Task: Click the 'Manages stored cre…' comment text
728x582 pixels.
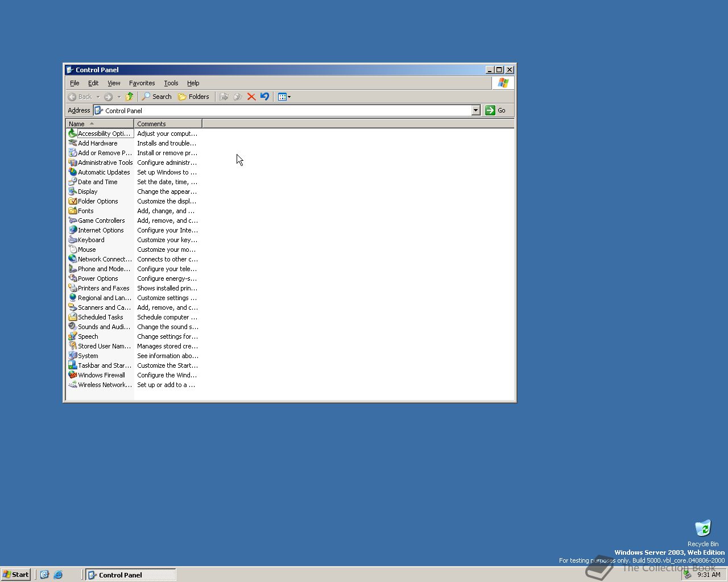Action: [x=167, y=346]
